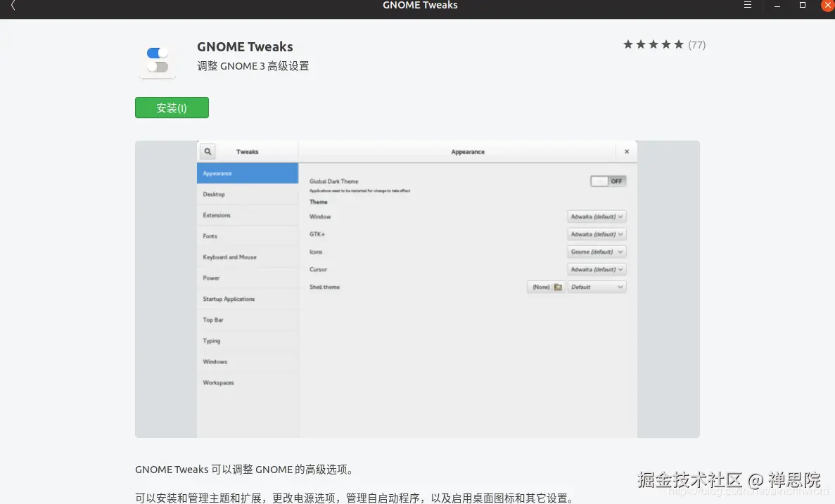The image size is (835, 504).
Task: Go back using the header back arrow
Action: point(13,6)
